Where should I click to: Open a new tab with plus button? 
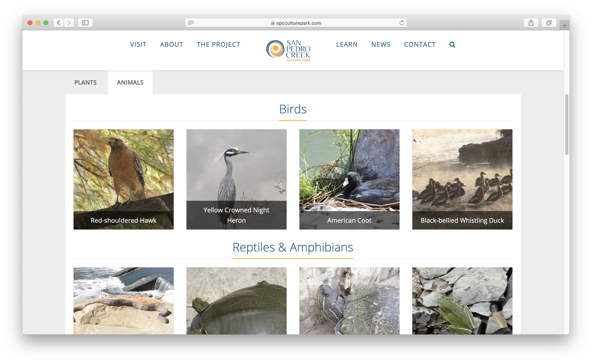564,25
